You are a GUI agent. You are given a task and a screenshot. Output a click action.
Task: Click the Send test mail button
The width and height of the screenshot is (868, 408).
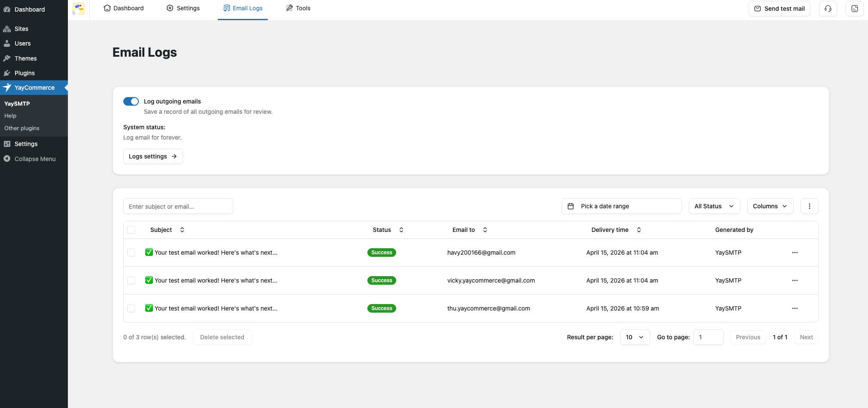(x=779, y=9)
